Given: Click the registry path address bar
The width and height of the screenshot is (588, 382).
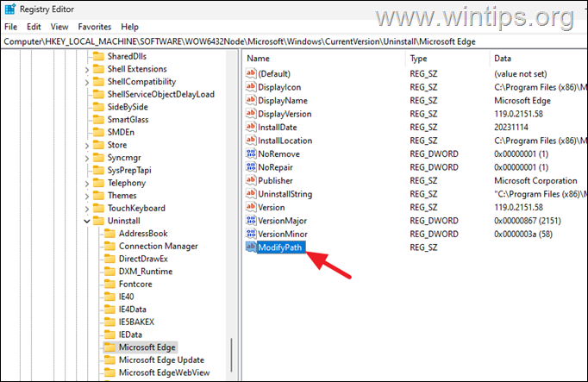Looking at the screenshot, I should point(294,41).
